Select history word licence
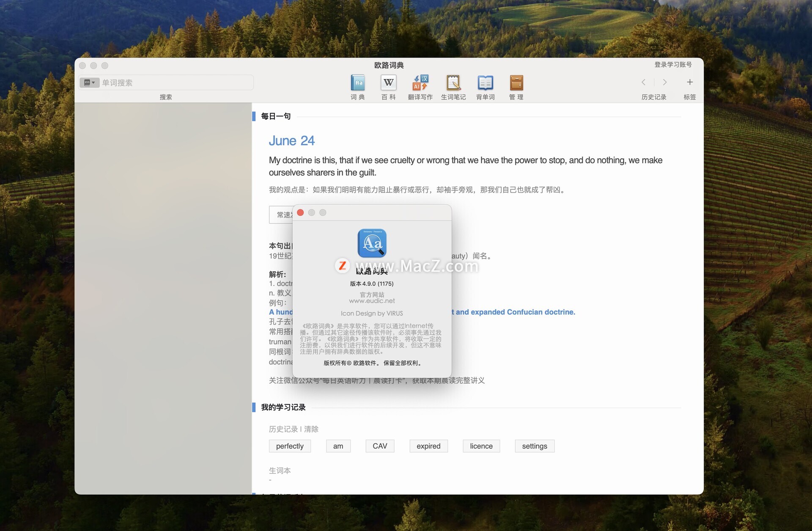Screen dimensions: 812x531 (481, 446)
